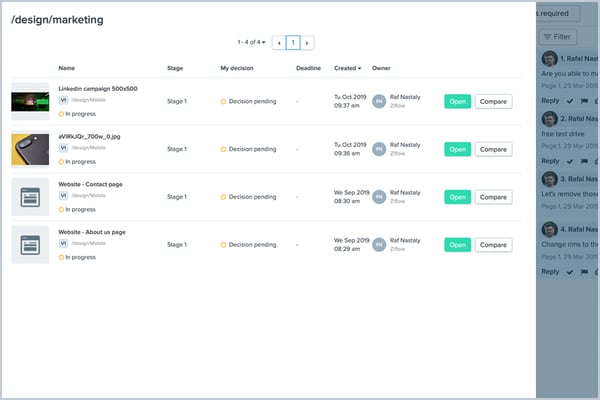Click the V1 version badge under aVlRkJQr_700w_0.jpg
Screen dimensions: 600x400
(63, 148)
